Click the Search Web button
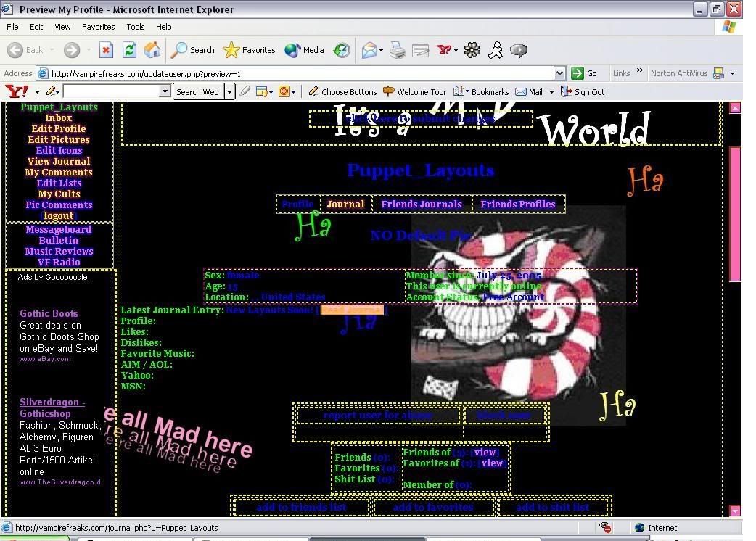 point(197,91)
